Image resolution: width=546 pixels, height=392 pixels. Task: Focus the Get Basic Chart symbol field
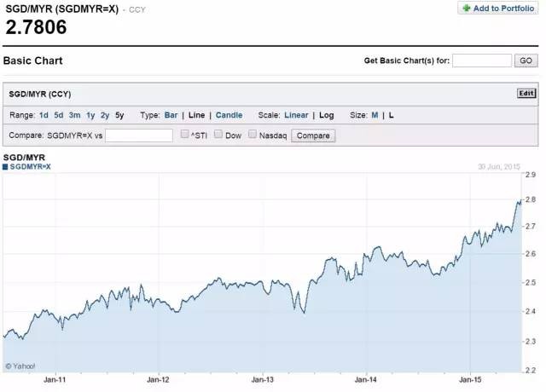(482, 61)
